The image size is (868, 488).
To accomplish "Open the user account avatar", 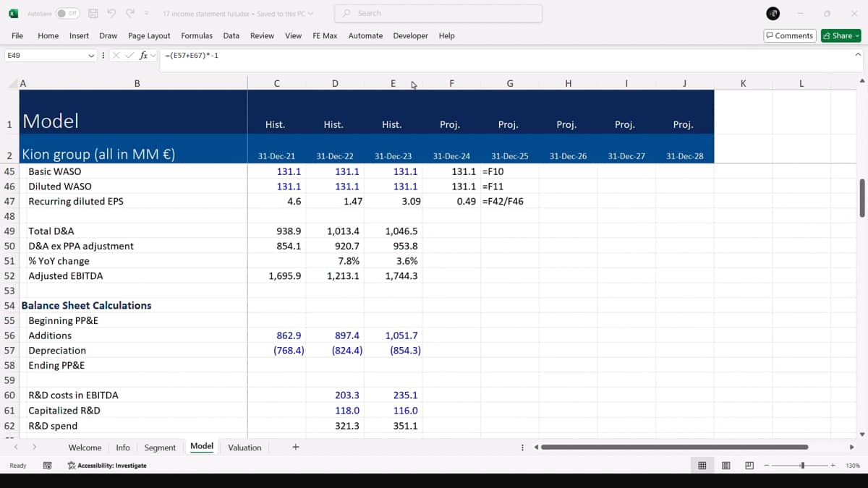I will tap(773, 13).
